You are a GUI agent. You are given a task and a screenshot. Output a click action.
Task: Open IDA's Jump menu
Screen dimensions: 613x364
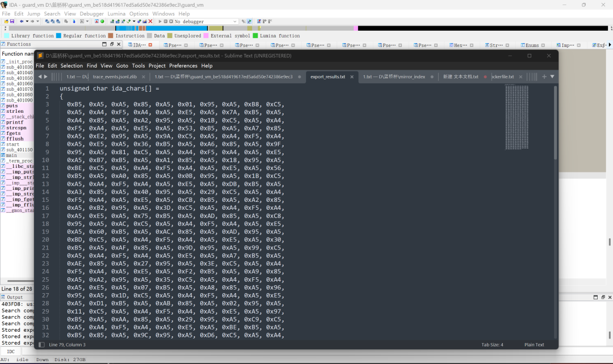pyautogui.click(x=33, y=14)
